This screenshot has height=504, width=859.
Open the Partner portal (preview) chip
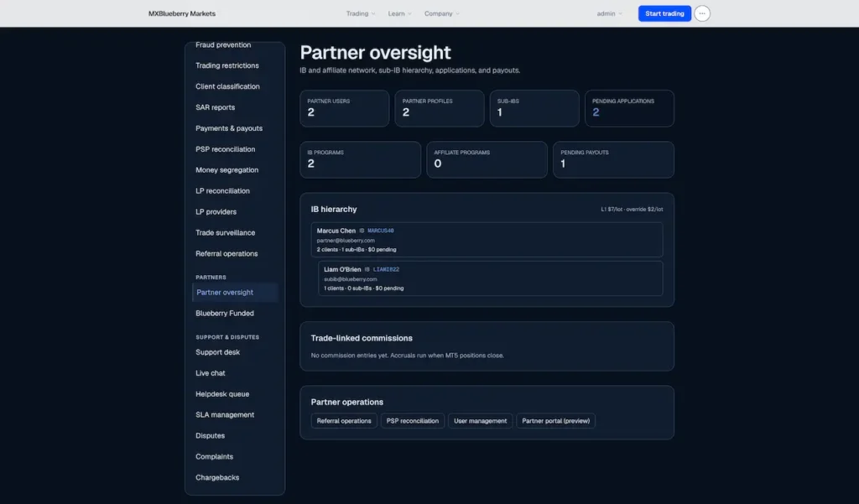pyautogui.click(x=555, y=421)
